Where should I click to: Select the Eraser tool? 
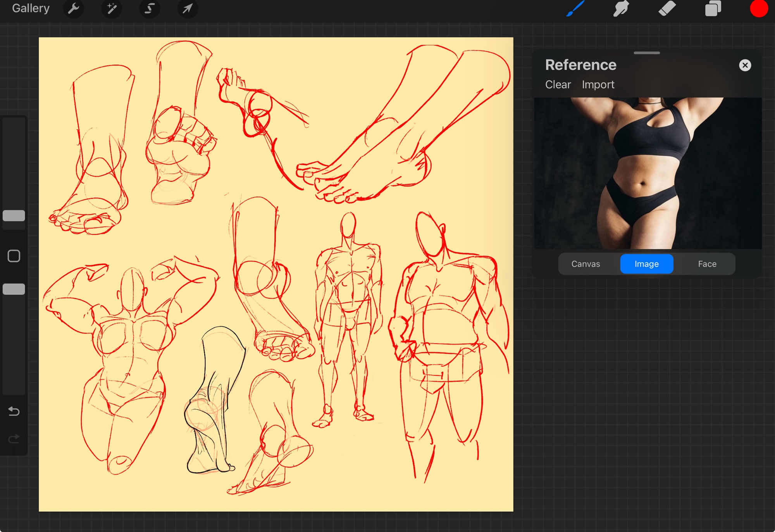click(667, 9)
